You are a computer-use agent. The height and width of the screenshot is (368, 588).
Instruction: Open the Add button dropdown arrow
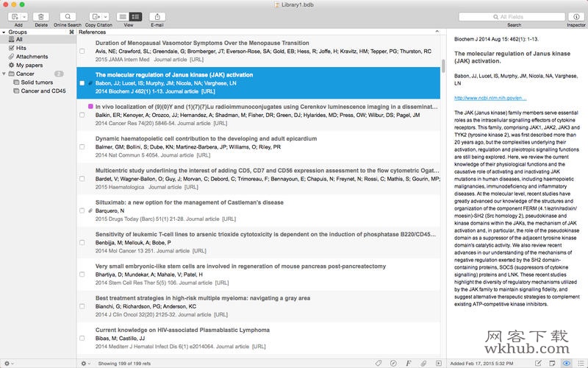[x=24, y=16]
